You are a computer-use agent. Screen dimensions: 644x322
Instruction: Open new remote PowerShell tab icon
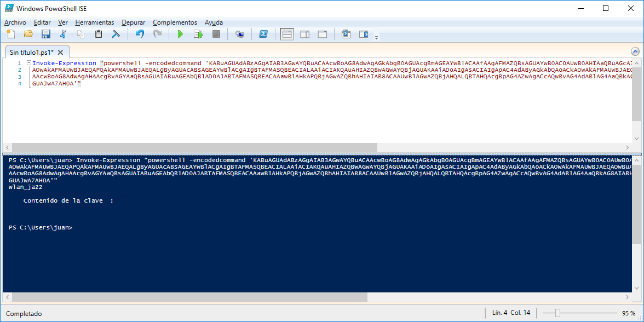pyautogui.click(x=240, y=34)
